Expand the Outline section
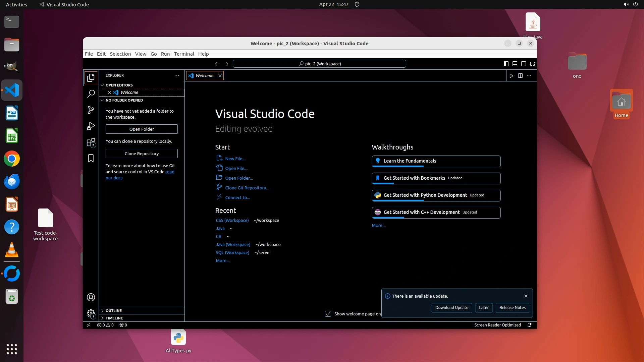This screenshot has width=644, height=362. tap(114, 311)
